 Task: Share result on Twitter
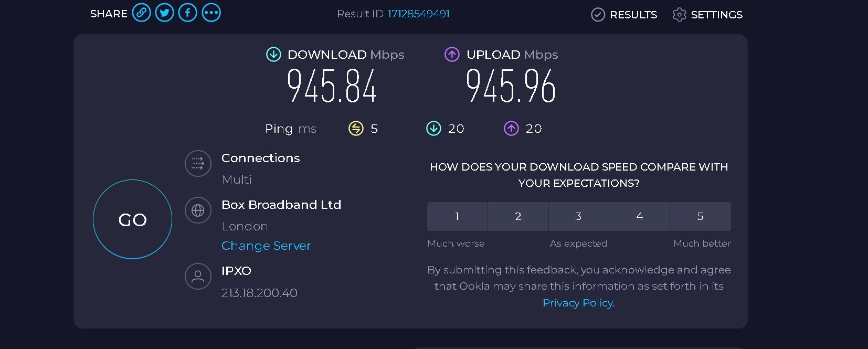point(164,13)
